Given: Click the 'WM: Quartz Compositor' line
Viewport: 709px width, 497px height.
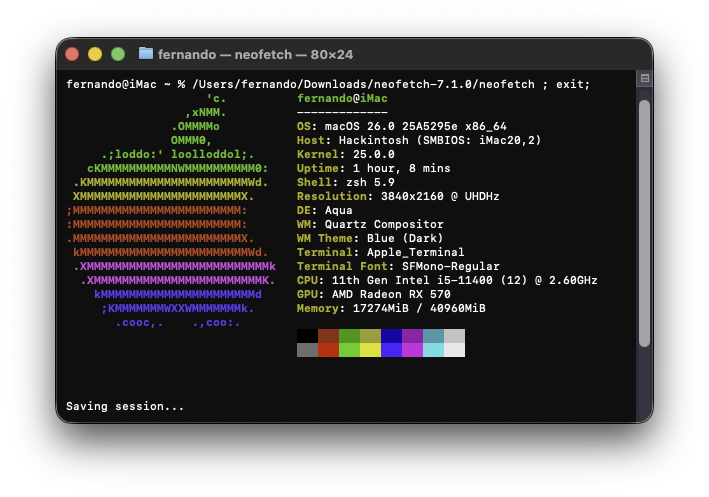Looking at the screenshot, I should 370,224.
